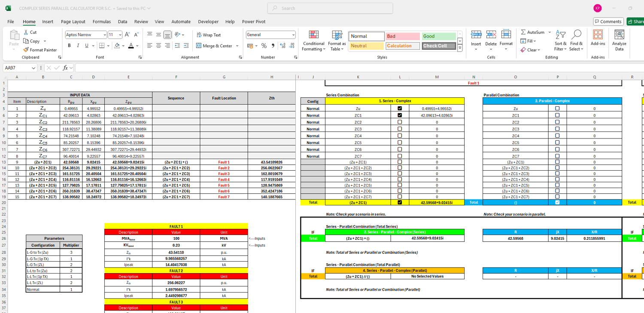This screenshot has height=313, width=644.
Task: Check the ZC1 parallel checkbox
Action: click(557, 115)
